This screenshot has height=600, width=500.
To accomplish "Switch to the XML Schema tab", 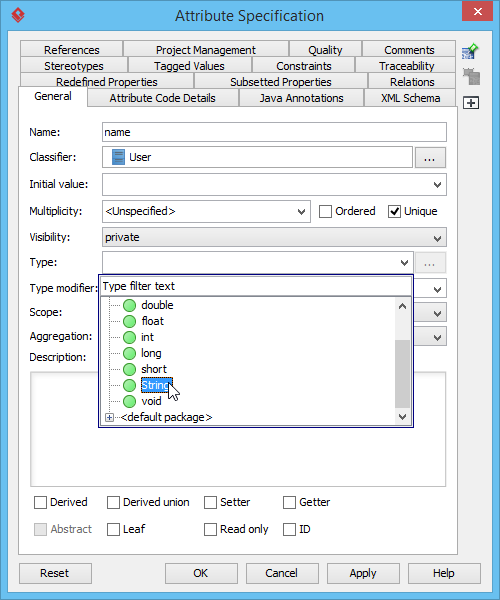I will pyautogui.click(x=410, y=98).
